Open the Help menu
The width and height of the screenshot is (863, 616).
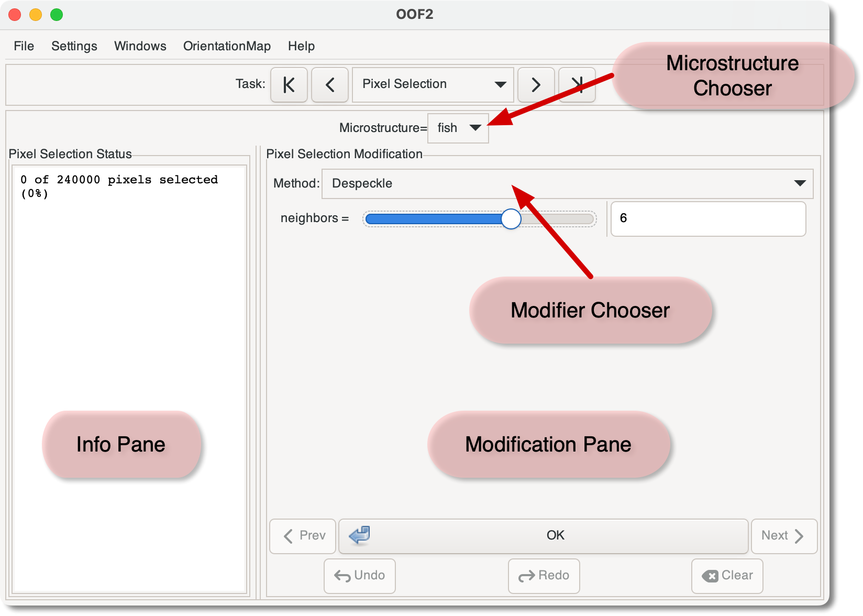[x=301, y=46]
